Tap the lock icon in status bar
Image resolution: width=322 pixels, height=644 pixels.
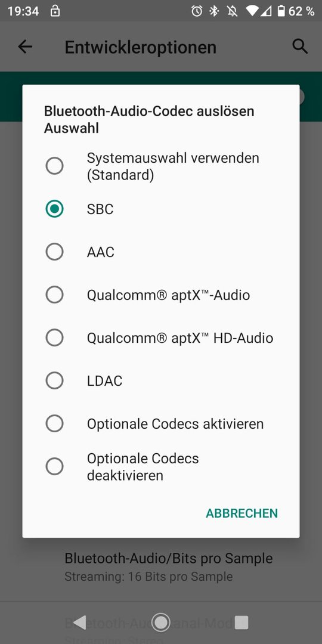(55, 11)
